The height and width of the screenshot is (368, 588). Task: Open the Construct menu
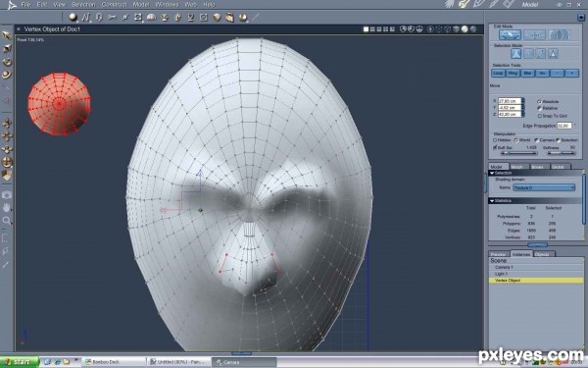pos(114,5)
